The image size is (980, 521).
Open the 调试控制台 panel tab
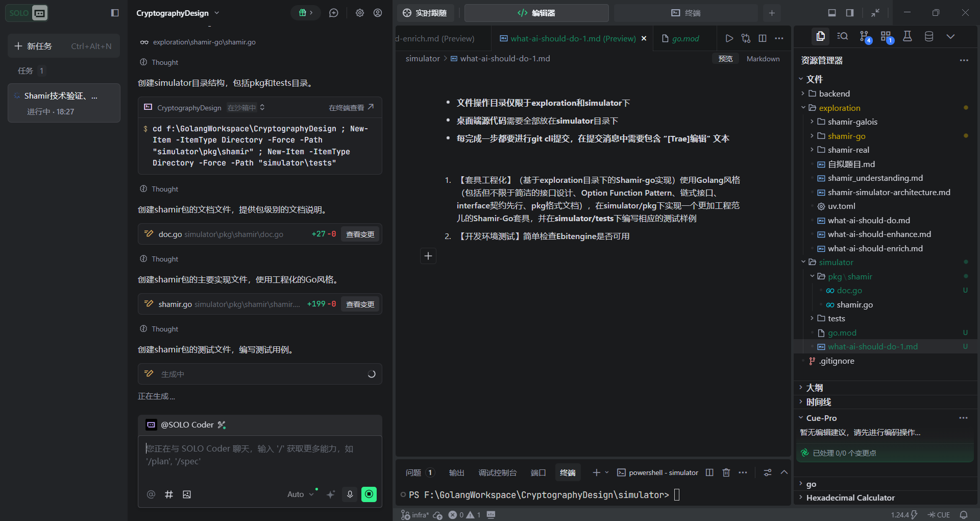point(497,472)
